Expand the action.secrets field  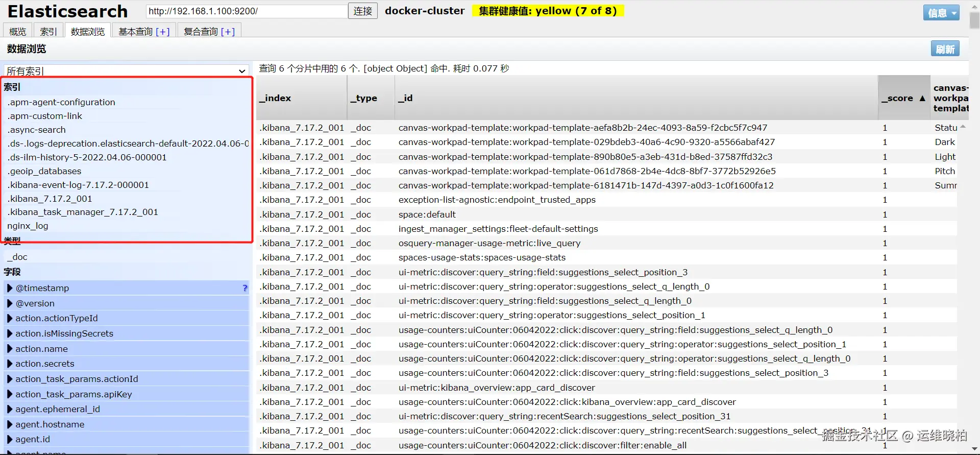point(10,364)
